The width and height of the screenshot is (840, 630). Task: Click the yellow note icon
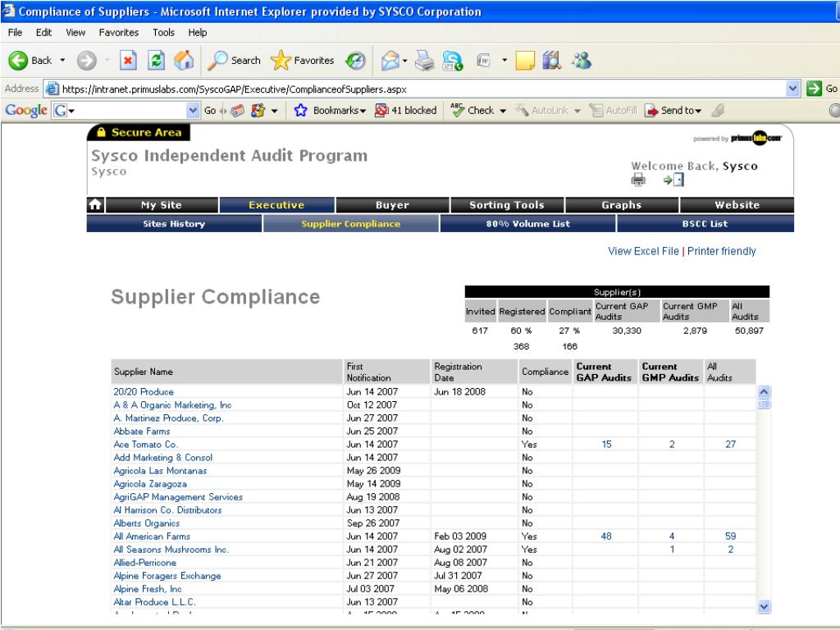point(525,61)
